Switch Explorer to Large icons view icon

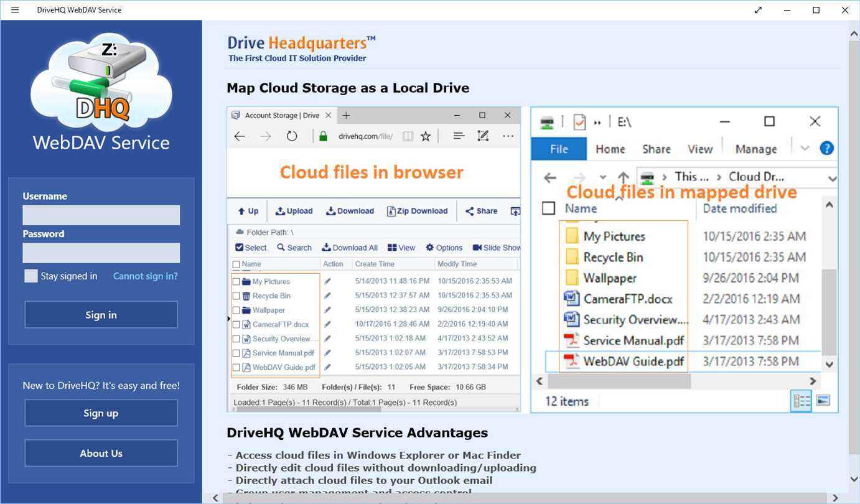(823, 401)
